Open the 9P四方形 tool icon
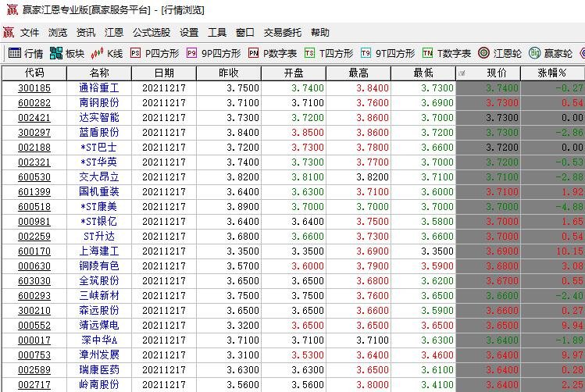 pyautogui.click(x=191, y=53)
